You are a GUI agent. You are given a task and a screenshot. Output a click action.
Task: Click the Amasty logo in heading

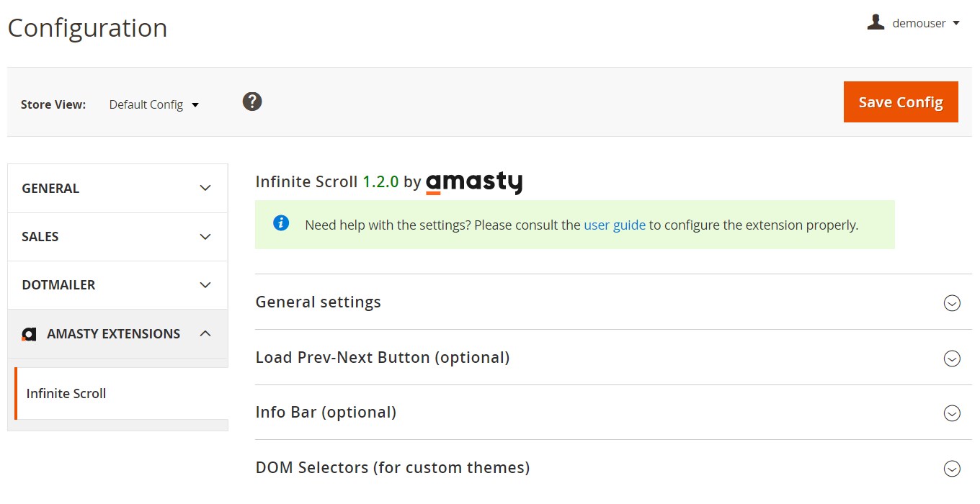[473, 183]
